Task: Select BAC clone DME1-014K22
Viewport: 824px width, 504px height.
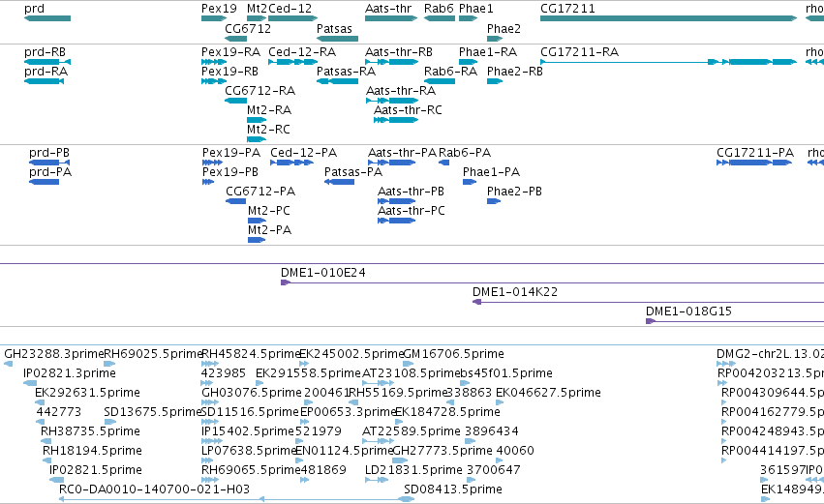Action: tap(515, 292)
